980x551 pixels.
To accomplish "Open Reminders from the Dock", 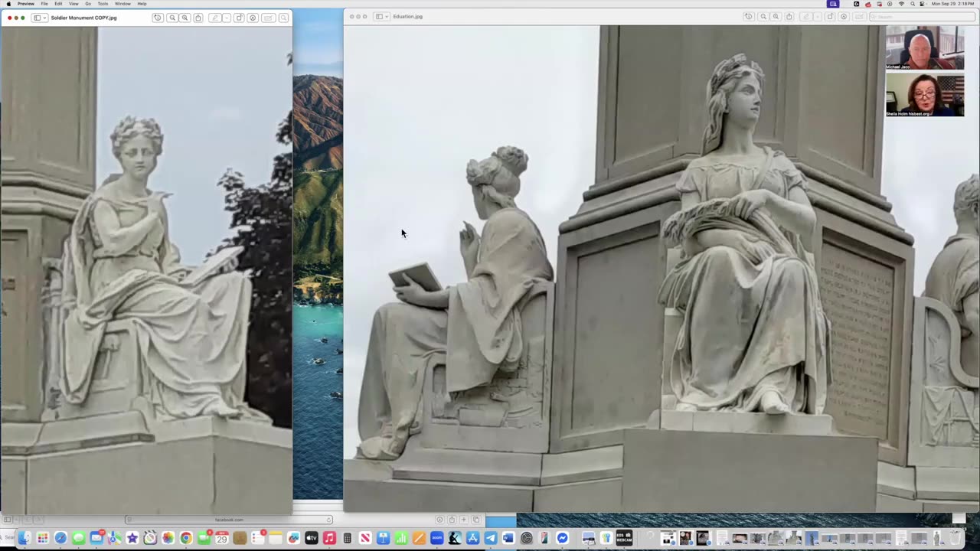I will (x=258, y=539).
